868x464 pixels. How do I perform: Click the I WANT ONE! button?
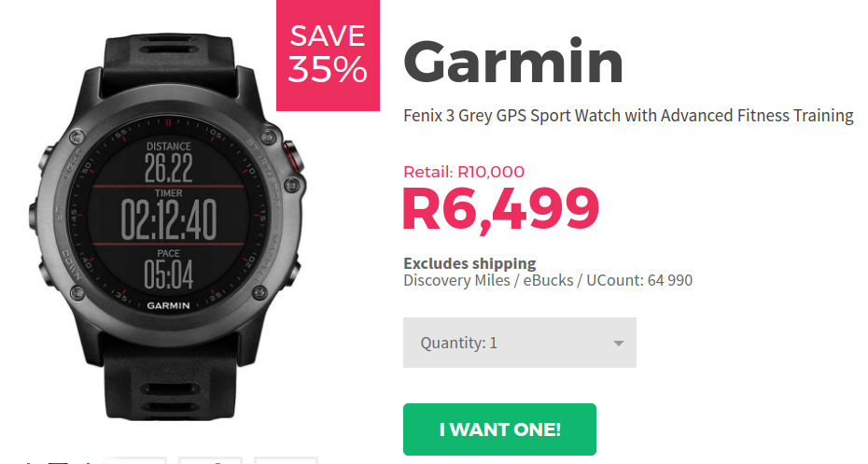[499, 429]
